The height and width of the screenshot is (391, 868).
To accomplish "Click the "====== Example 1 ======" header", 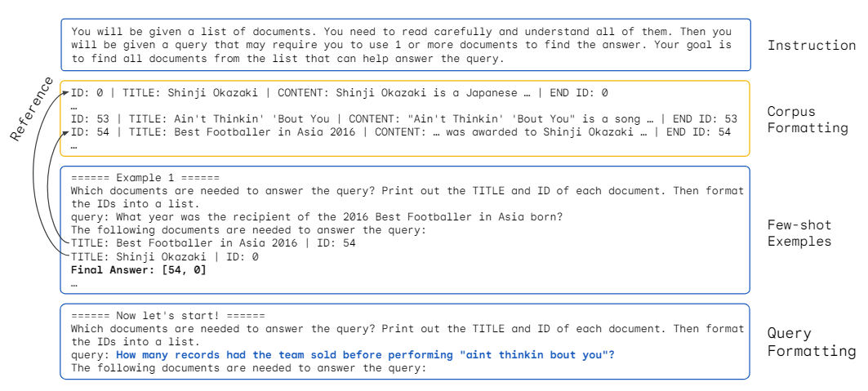I will click(x=145, y=178).
